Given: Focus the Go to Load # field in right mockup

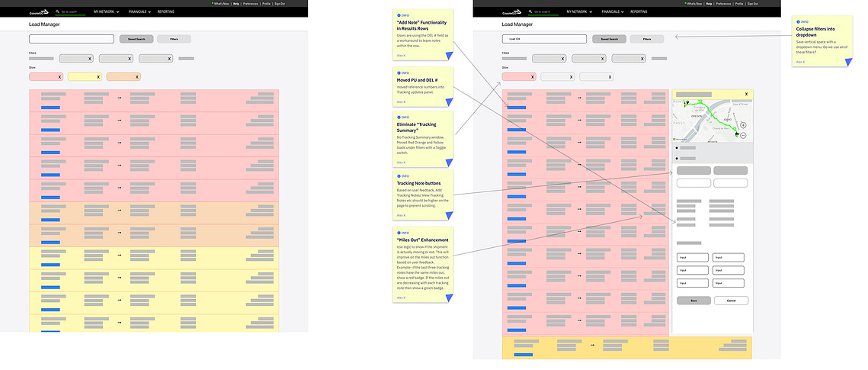Looking at the screenshot, I should coord(543,11).
